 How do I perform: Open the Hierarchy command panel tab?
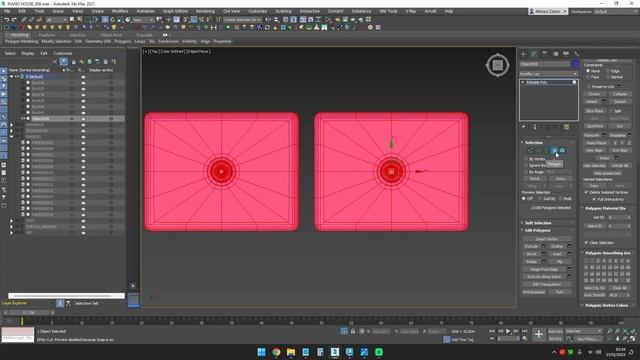pos(544,54)
